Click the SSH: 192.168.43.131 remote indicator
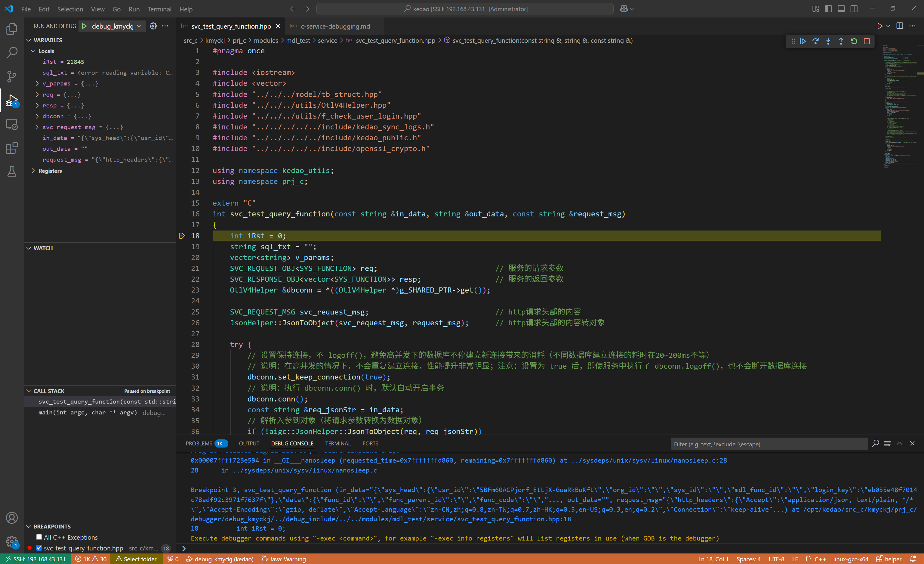This screenshot has height=564, width=924. pos(35,559)
